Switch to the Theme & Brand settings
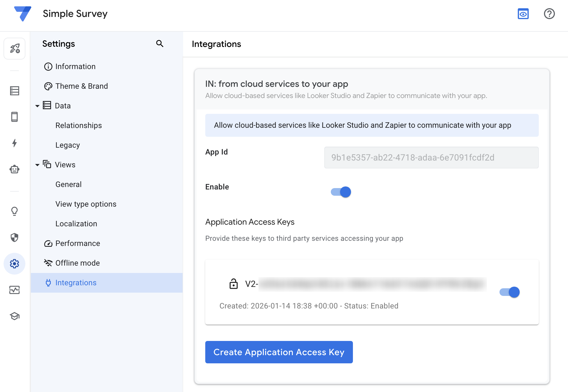 coord(82,86)
